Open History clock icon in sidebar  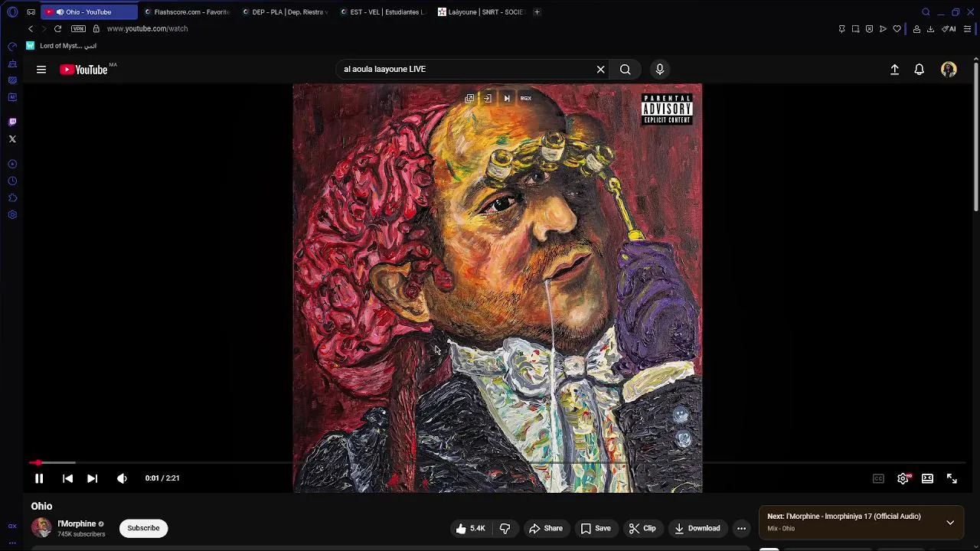[x=12, y=181]
